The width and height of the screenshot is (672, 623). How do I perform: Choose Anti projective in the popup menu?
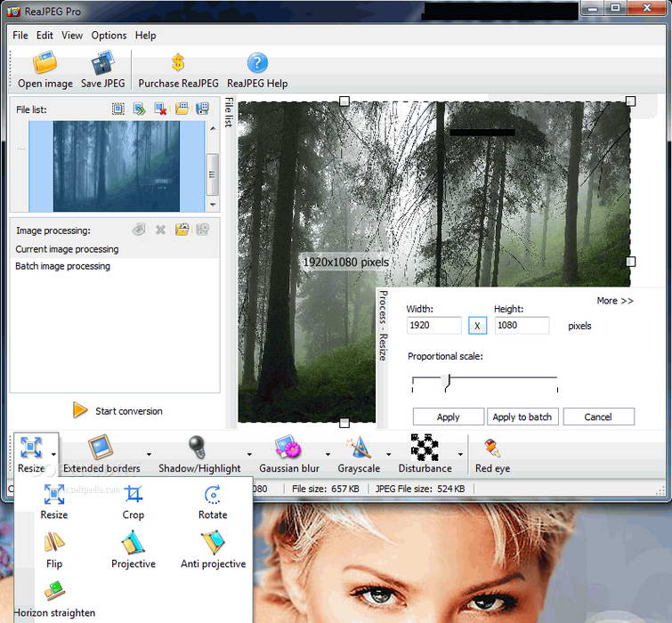213,550
